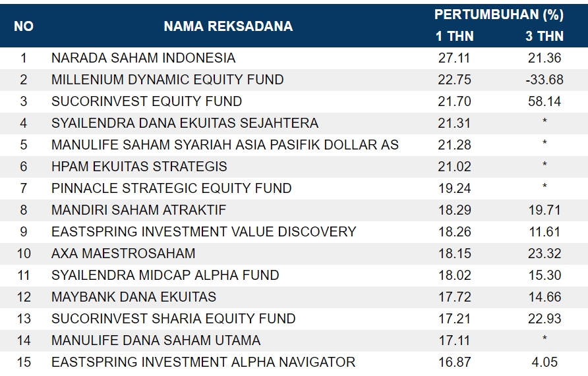This screenshot has height=376, width=588.
Task: Open SUCORINVEST SHARIA EQUITY FUND
Action: [x=173, y=319]
